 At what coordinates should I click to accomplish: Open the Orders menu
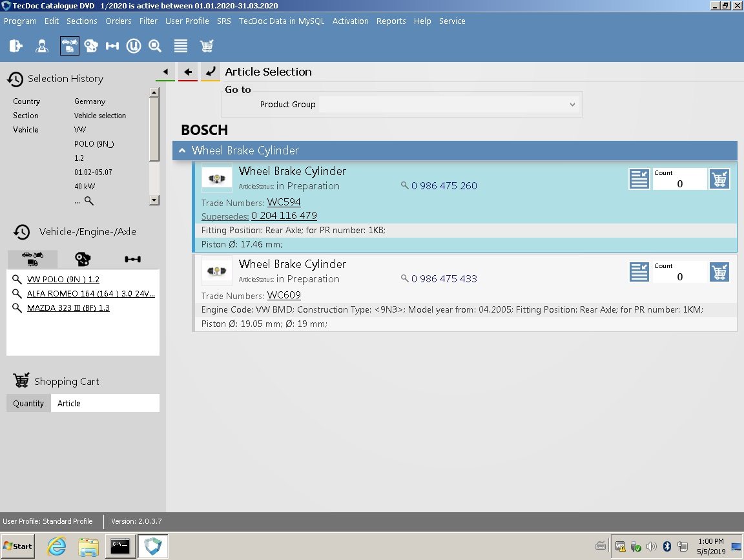click(118, 21)
